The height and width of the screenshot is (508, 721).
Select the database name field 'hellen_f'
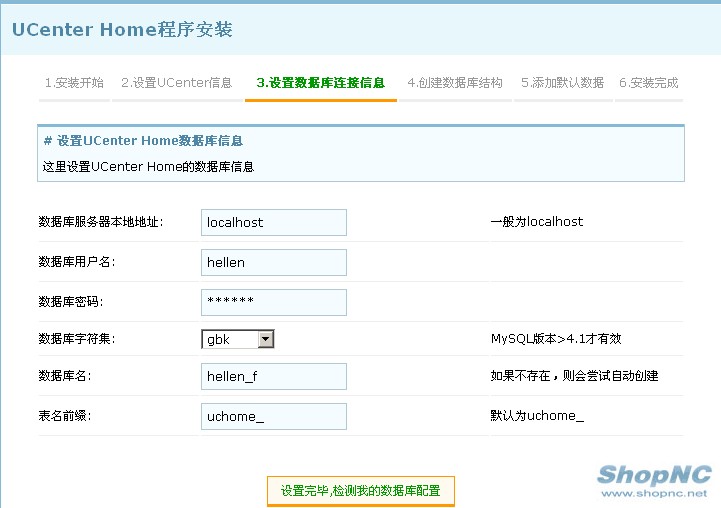[x=274, y=377]
